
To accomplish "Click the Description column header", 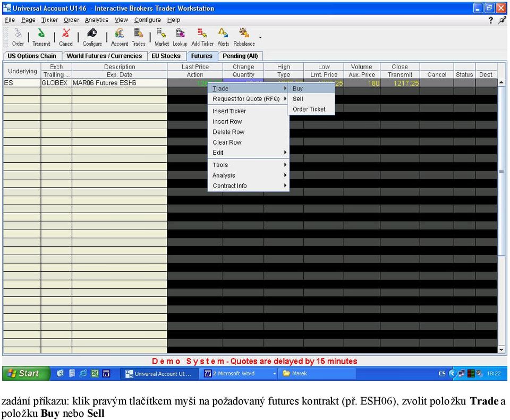I will click(x=120, y=67).
